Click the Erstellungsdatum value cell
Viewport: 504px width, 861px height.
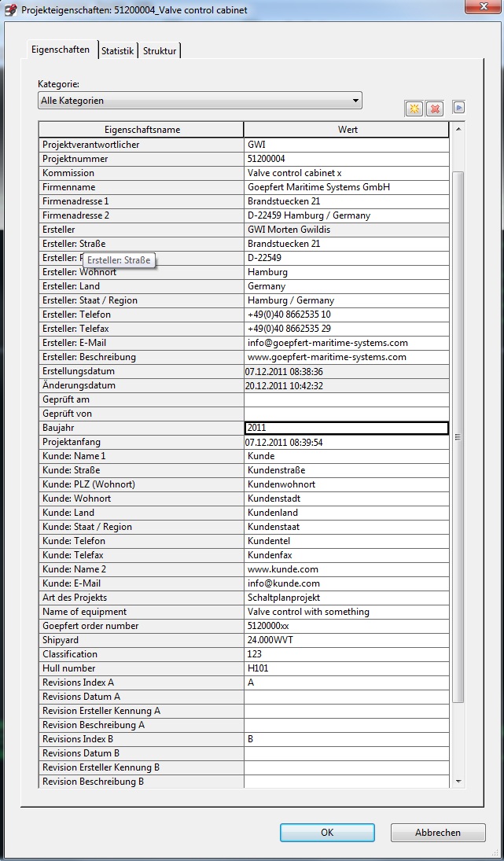347,372
